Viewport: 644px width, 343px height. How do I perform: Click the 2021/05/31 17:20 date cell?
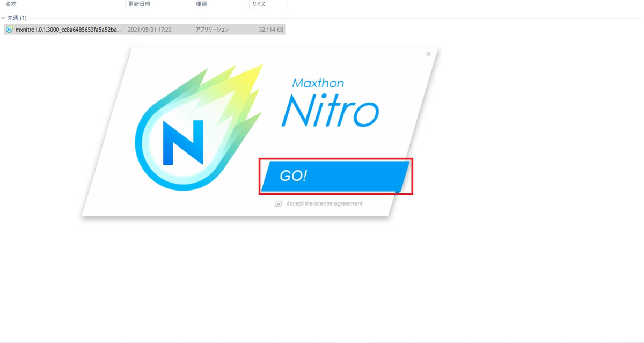(x=150, y=30)
